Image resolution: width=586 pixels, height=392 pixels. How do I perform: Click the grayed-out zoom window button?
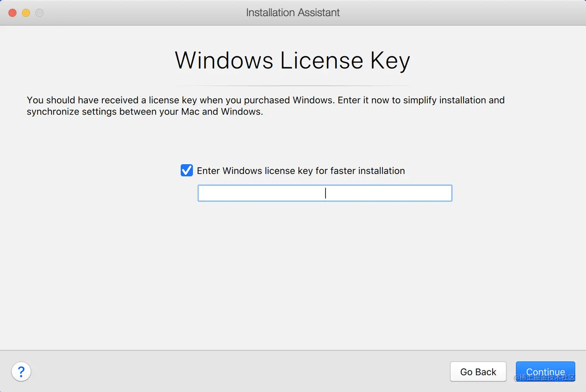(40, 13)
